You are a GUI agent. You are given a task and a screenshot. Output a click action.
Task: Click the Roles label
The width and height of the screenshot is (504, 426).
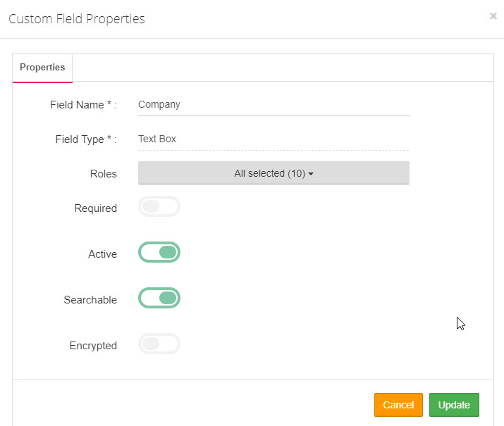103,174
